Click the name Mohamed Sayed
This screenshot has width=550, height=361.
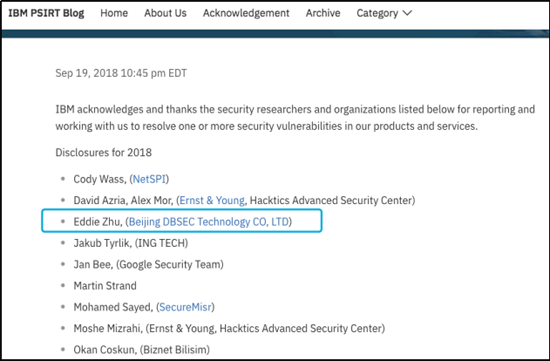click(113, 307)
